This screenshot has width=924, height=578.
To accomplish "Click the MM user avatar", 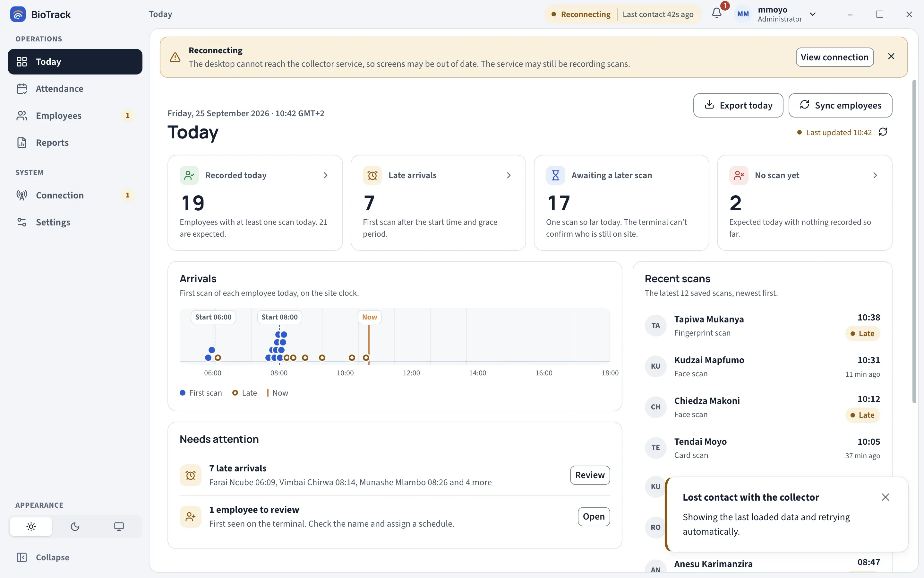I will pyautogui.click(x=743, y=14).
